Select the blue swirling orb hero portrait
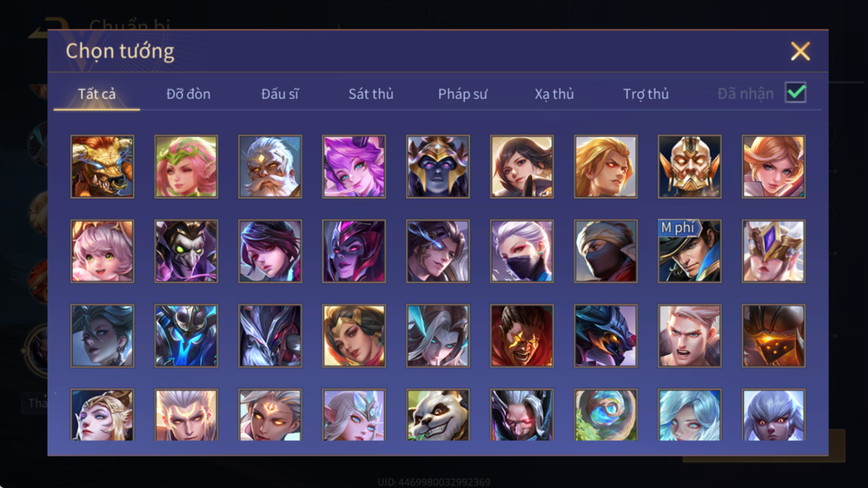 pos(606,415)
